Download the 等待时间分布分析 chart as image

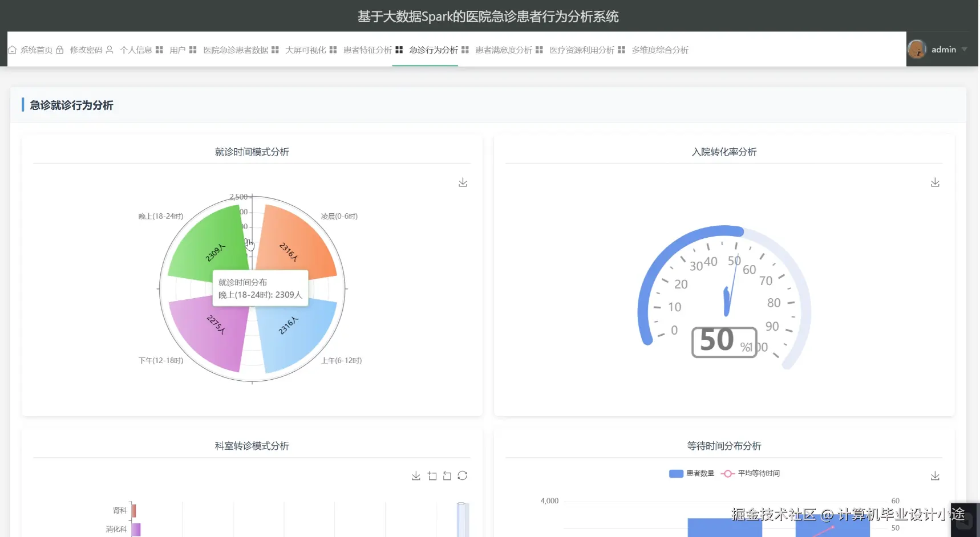pyautogui.click(x=935, y=475)
